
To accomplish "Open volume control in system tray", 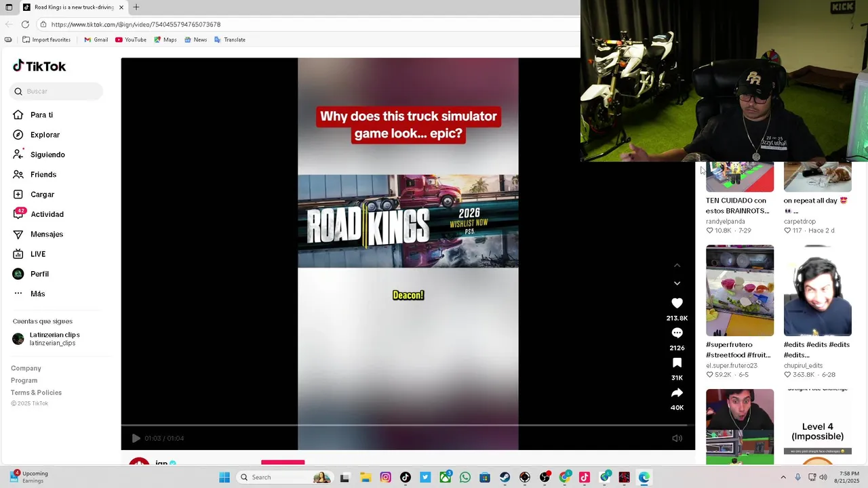I will coord(823,477).
